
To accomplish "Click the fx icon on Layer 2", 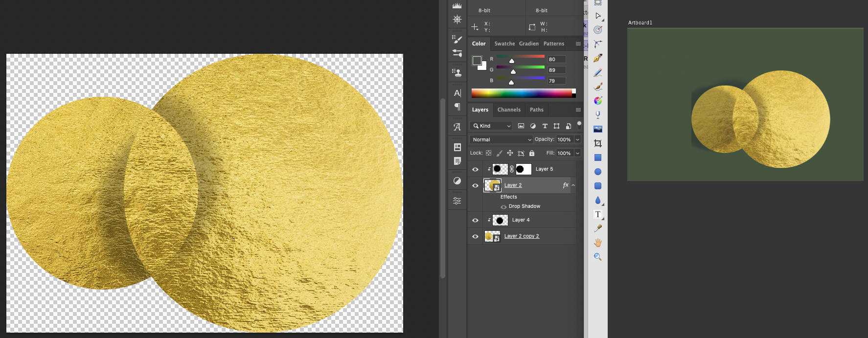I will click(566, 185).
